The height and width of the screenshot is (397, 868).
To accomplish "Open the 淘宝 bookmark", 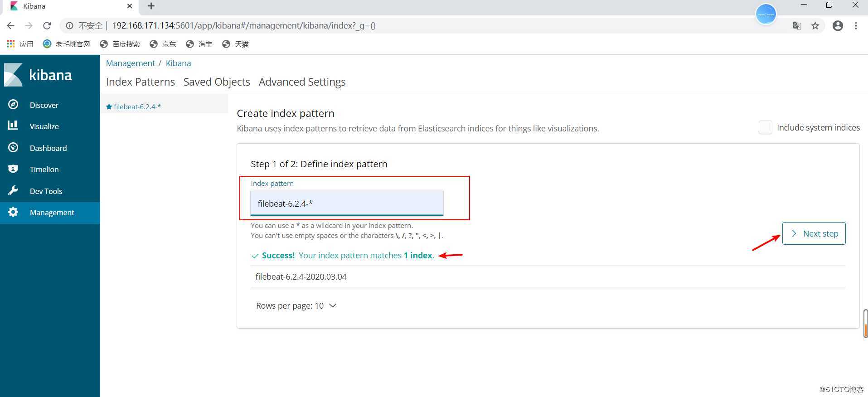I will click(x=199, y=44).
